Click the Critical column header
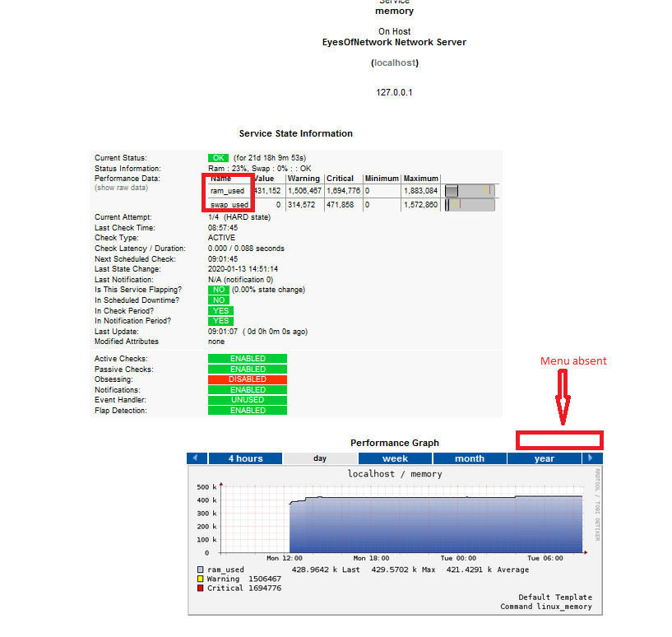Screen dimensions: 672x637 (x=340, y=179)
